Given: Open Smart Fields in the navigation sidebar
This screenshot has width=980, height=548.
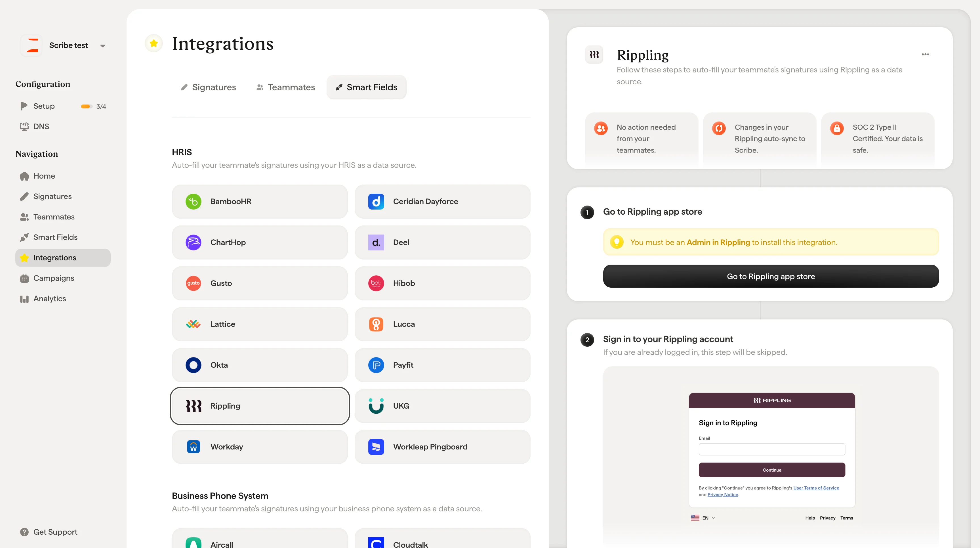Looking at the screenshot, I should pyautogui.click(x=63, y=237).
